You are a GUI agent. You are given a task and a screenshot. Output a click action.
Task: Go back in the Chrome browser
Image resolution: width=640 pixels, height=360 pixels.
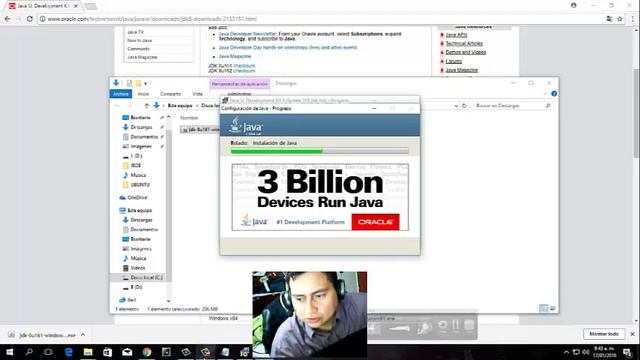point(7,19)
